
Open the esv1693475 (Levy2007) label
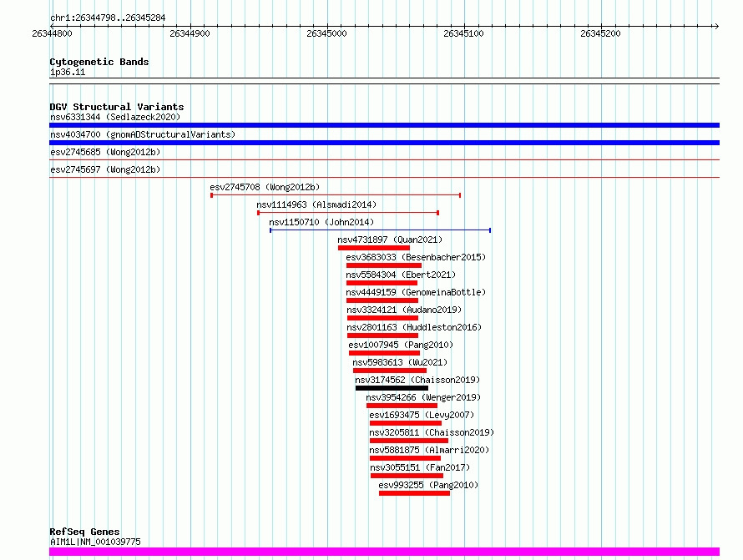point(422,415)
